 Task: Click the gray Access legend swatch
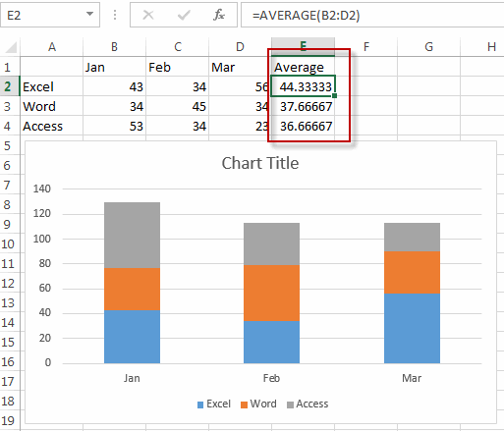tap(290, 404)
